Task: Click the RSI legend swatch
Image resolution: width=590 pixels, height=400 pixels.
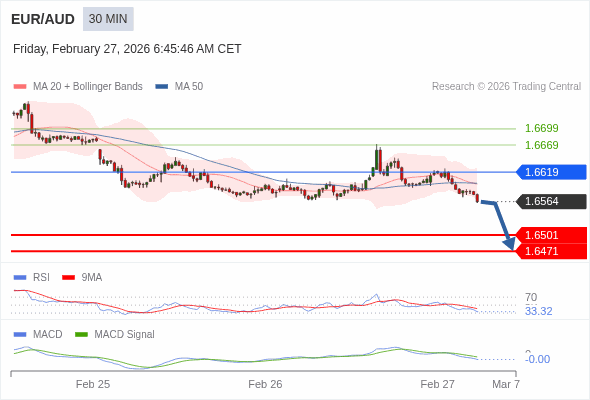Action: [x=20, y=278]
